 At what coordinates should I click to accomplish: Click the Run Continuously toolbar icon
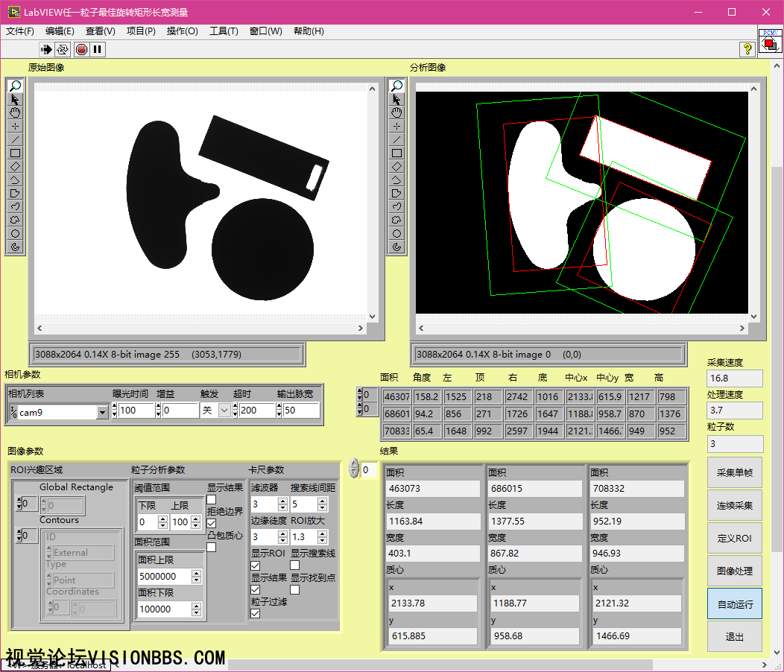[x=63, y=49]
